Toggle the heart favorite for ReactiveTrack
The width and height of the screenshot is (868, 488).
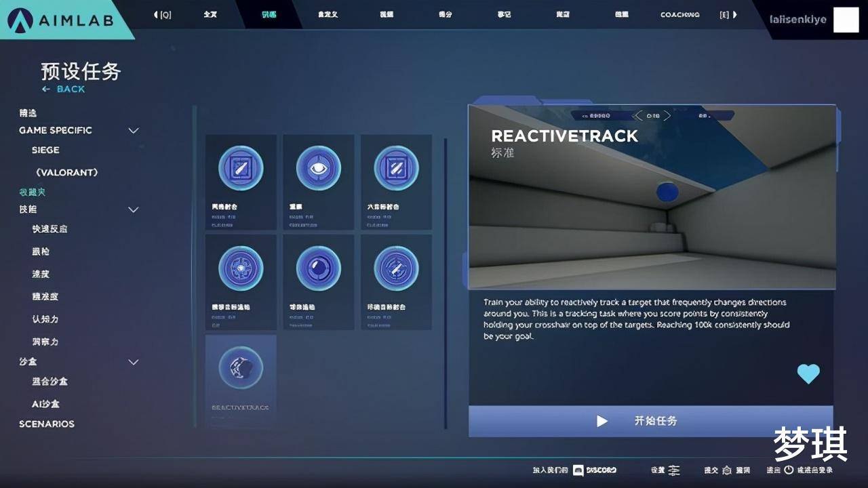[808, 373]
